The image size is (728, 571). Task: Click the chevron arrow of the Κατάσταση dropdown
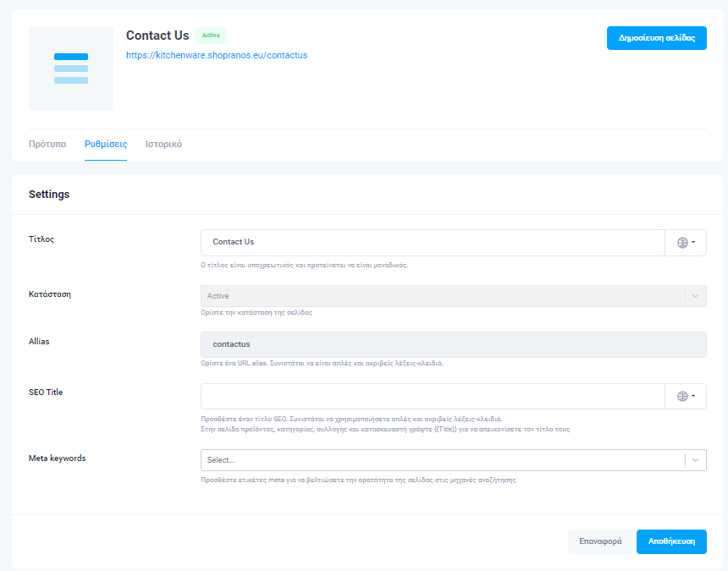coord(696,296)
